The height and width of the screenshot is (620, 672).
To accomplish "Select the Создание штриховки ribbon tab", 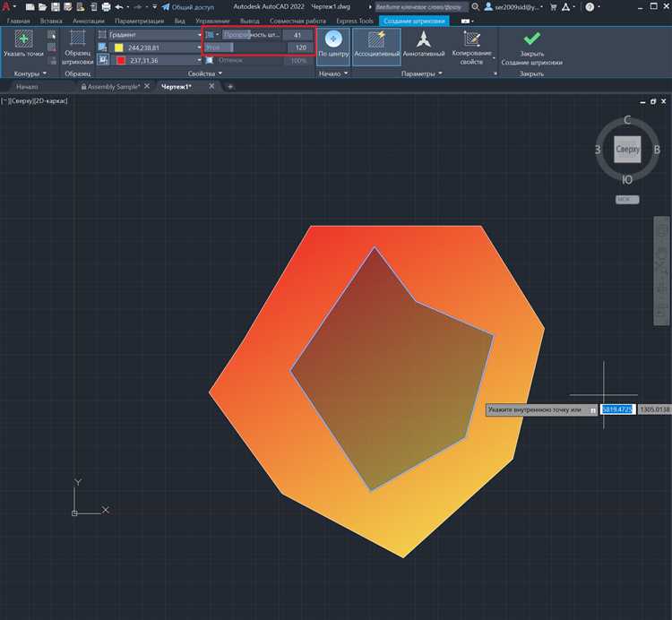I will coord(414,21).
